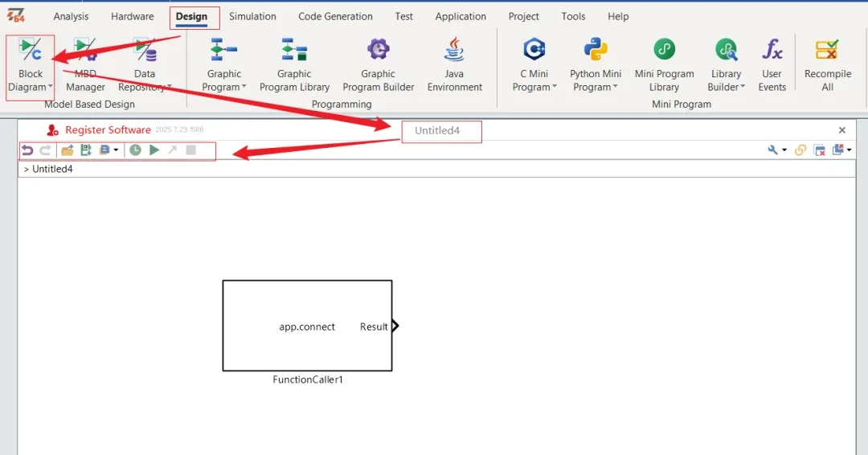Click the orange link chain icon
This screenshot has height=455, width=868.
click(800, 150)
